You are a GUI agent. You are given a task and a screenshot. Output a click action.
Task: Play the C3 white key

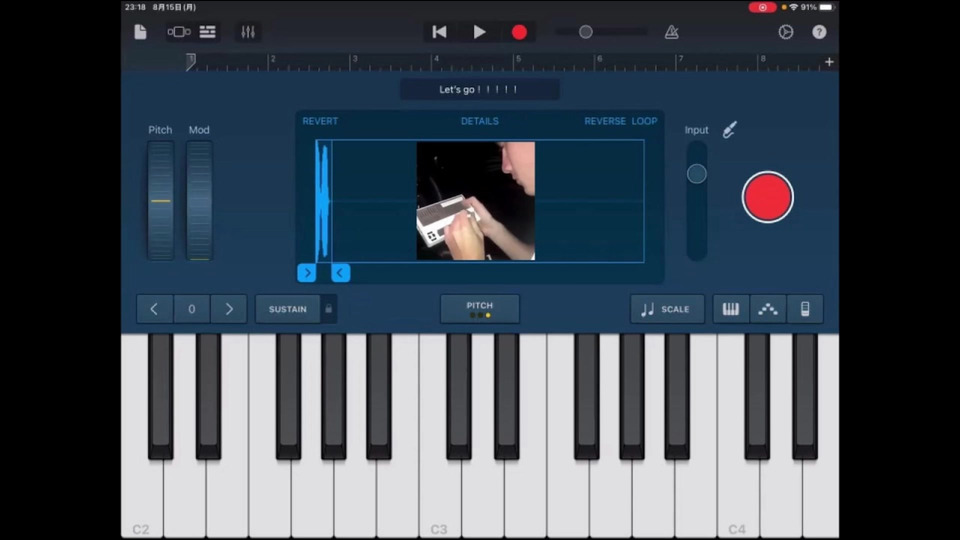click(439, 499)
